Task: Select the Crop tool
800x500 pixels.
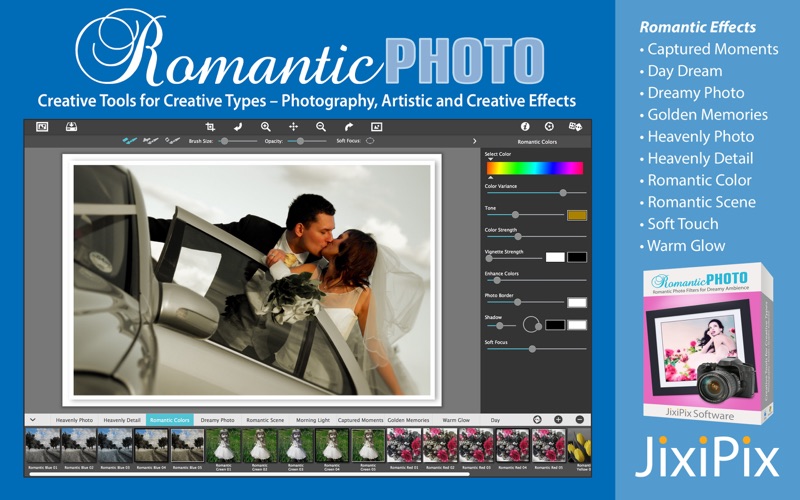Action: click(x=210, y=127)
